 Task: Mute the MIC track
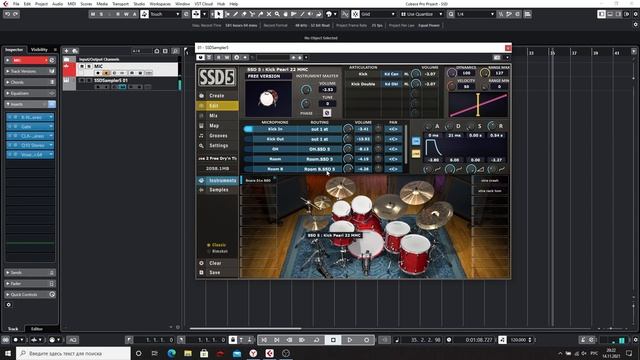click(82, 66)
